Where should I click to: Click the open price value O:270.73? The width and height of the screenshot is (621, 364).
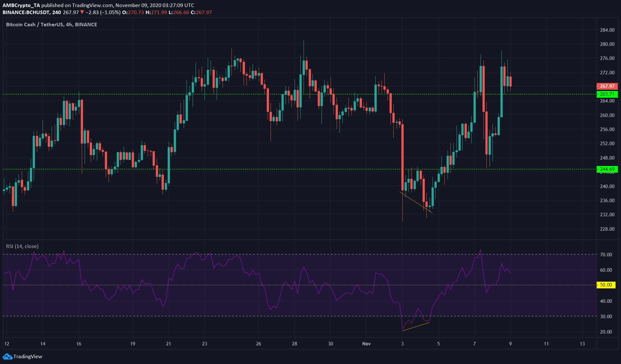click(133, 12)
